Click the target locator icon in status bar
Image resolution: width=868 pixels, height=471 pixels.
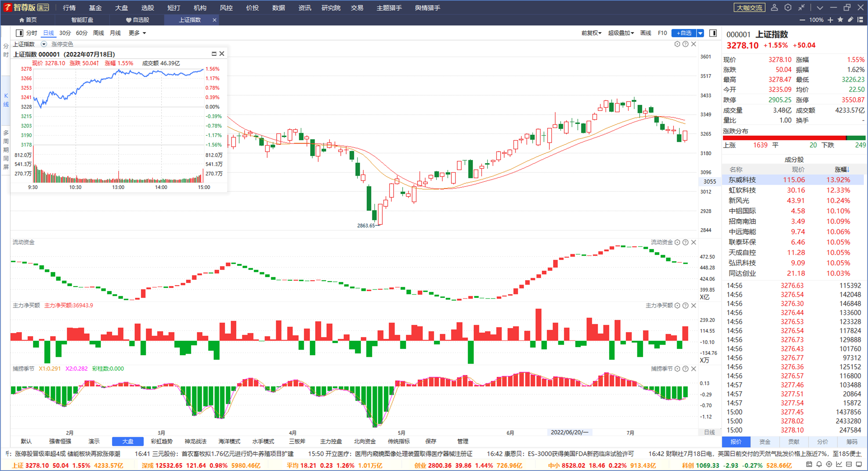829,465
